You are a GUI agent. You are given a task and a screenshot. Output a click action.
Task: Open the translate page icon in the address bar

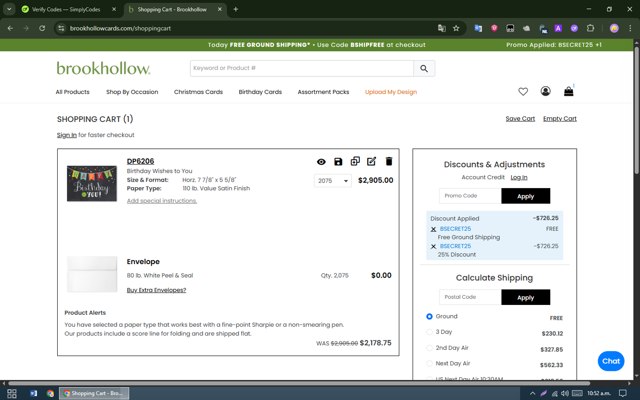[x=442, y=28]
